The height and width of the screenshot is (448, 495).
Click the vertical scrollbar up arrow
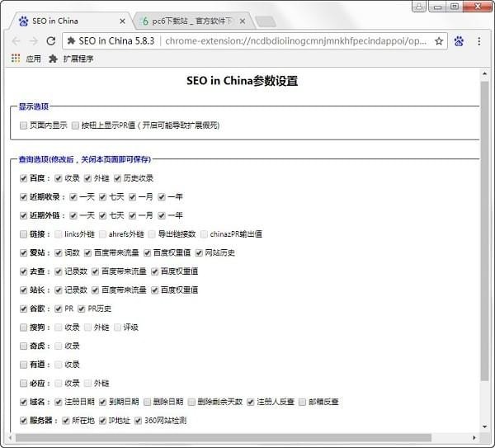click(x=484, y=73)
